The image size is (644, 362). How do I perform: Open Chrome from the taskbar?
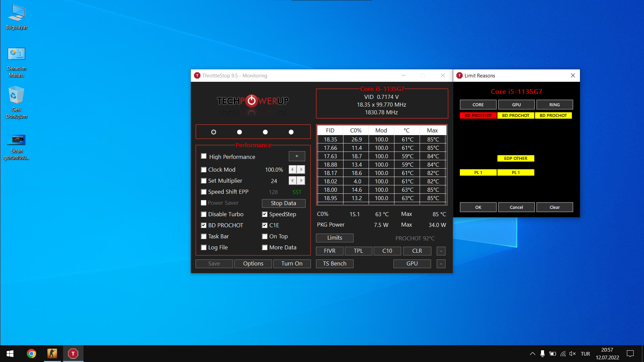coord(31,354)
